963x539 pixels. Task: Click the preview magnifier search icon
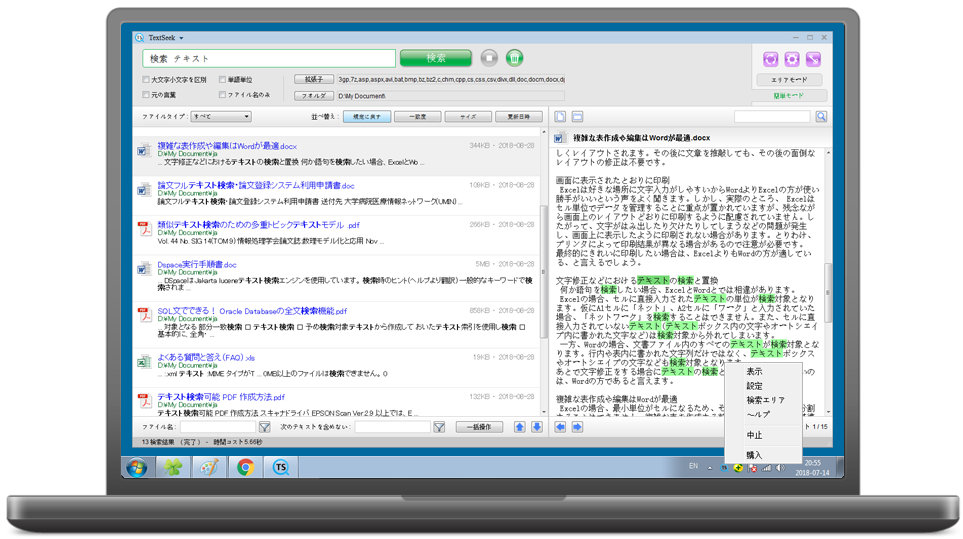point(821,117)
